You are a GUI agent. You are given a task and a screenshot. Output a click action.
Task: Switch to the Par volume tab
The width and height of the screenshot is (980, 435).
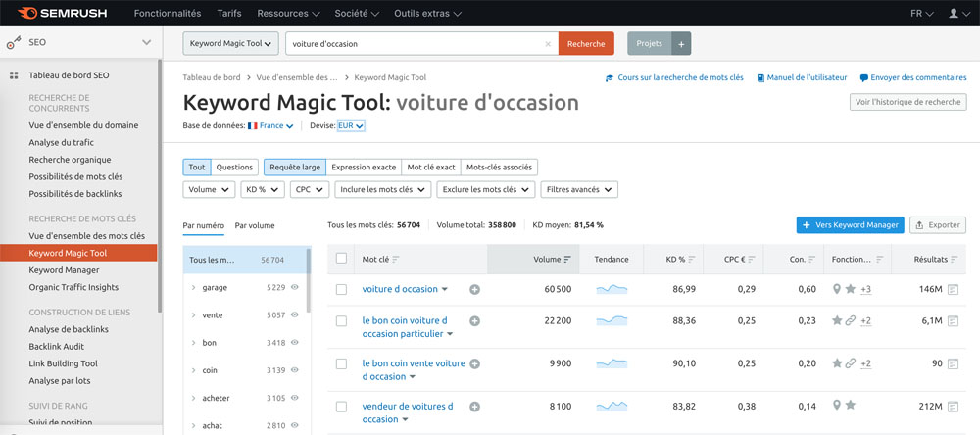click(255, 225)
